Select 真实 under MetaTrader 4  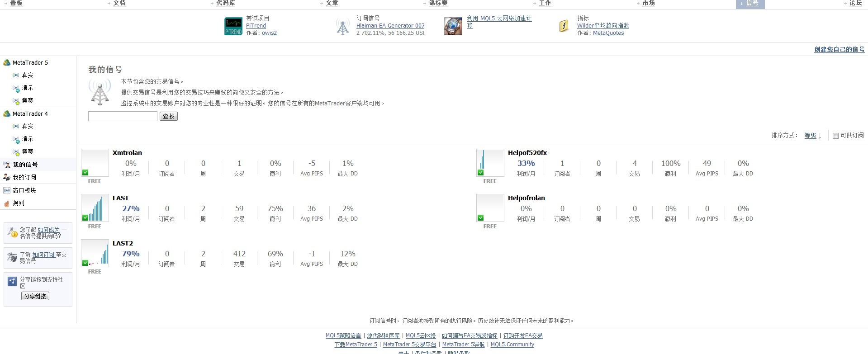(28, 126)
